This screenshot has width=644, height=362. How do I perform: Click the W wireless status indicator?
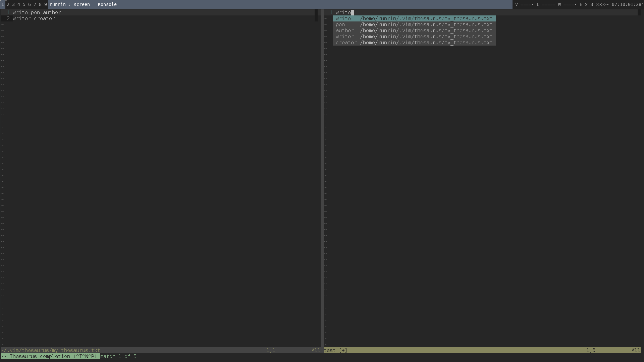pyautogui.click(x=559, y=4)
